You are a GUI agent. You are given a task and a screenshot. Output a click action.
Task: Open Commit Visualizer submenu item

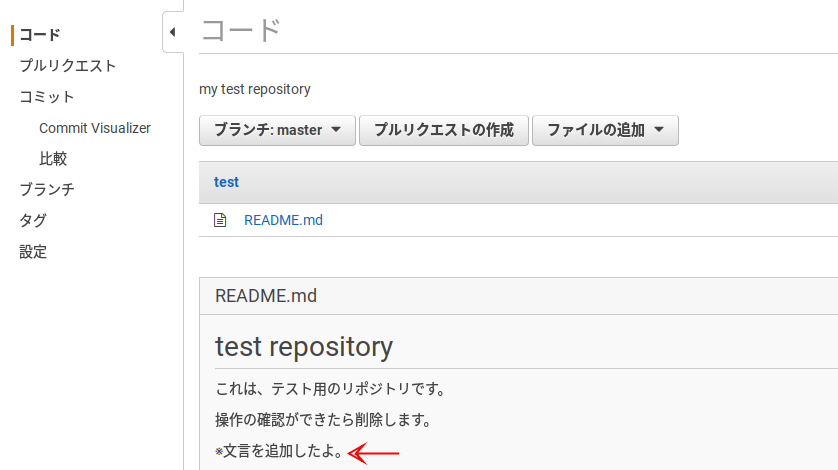[95, 128]
